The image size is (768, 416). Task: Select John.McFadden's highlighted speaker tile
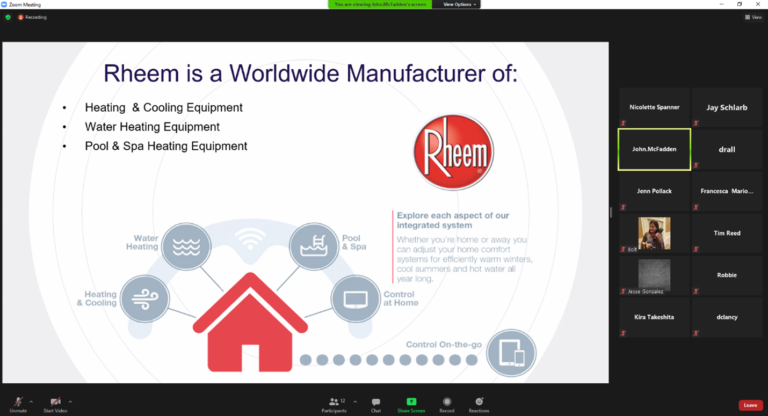(x=654, y=149)
